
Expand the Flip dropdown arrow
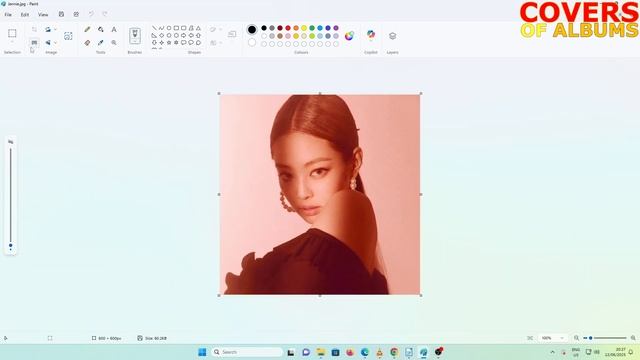[x=55, y=42]
